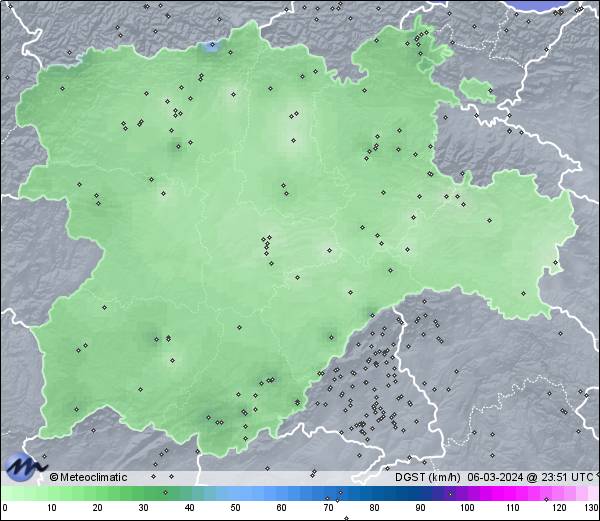The height and width of the screenshot is (521, 600).
Task: Click the purple swatch near 90 on scale
Action: click(x=420, y=493)
